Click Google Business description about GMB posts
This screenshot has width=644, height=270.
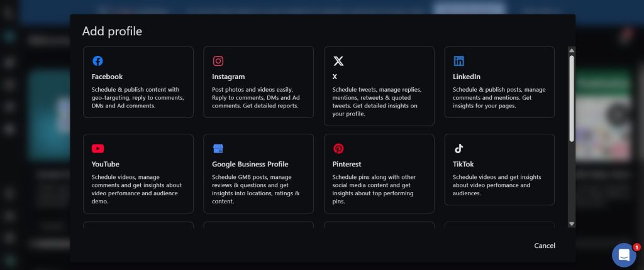click(x=256, y=189)
